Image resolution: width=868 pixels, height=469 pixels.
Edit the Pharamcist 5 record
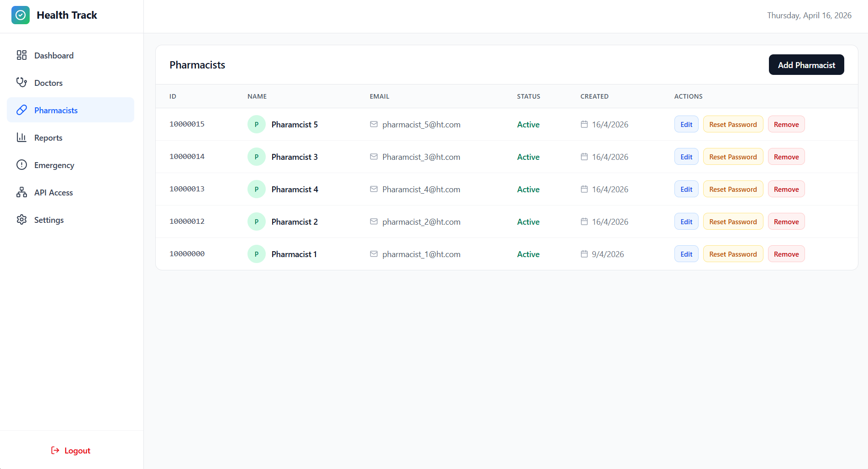pos(686,124)
